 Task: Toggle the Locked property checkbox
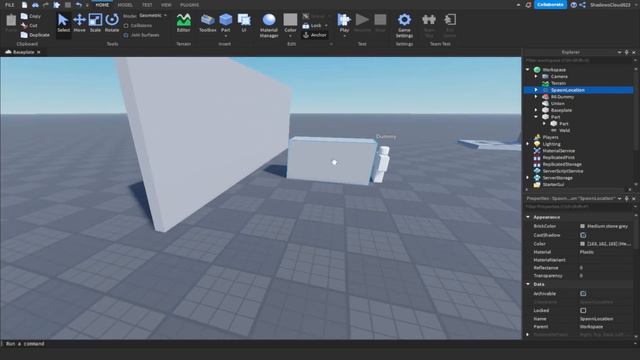click(583, 310)
